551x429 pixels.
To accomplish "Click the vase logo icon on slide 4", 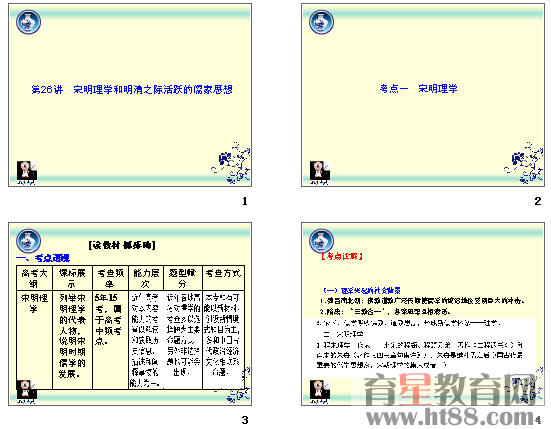I will coord(321,241).
